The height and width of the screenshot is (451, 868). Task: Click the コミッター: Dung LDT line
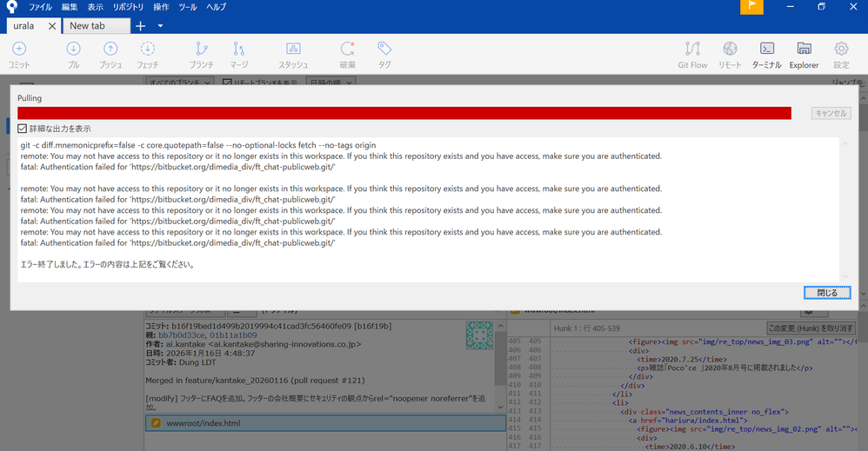(x=180, y=362)
